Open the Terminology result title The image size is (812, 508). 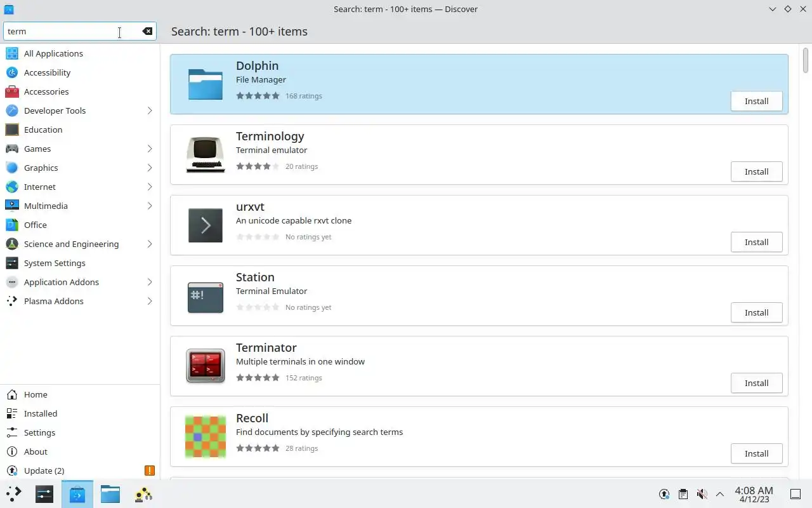pyautogui.click(x=270, y=136)
